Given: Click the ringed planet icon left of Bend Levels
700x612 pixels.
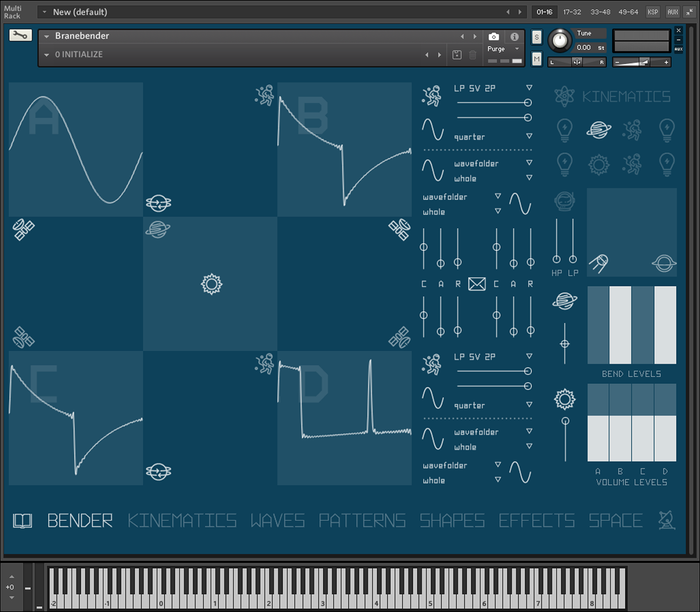Looking at the screenshot, I should click(565, 301).
